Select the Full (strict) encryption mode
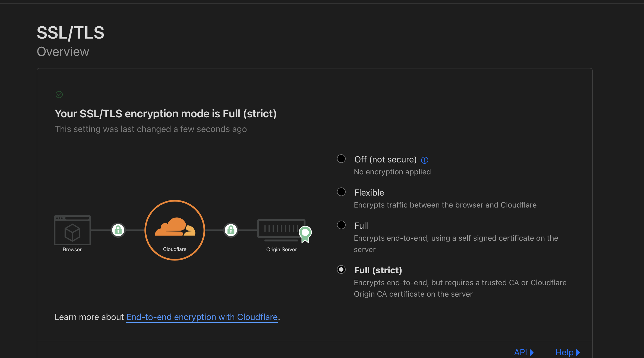The width and height of the screenshot is (644, 358). pos(341,269)
